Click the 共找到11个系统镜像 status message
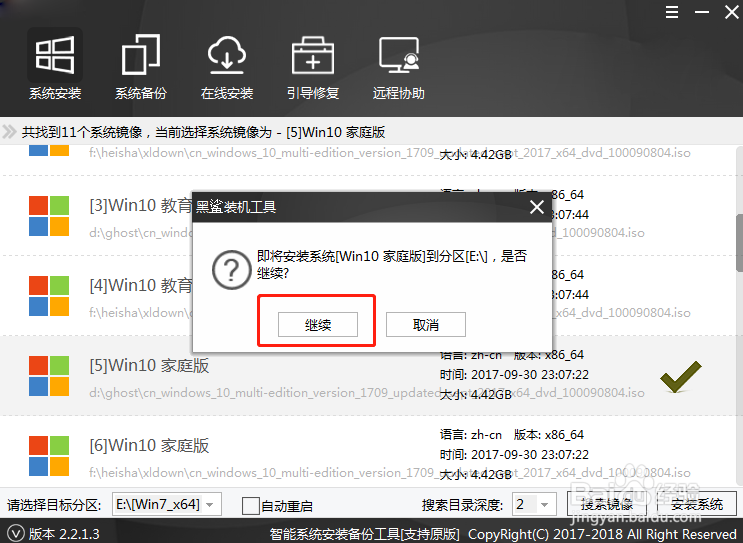Image resolution: width=743 pixels, height=543 pixels. pyautogui.click(x=204, y=132)
